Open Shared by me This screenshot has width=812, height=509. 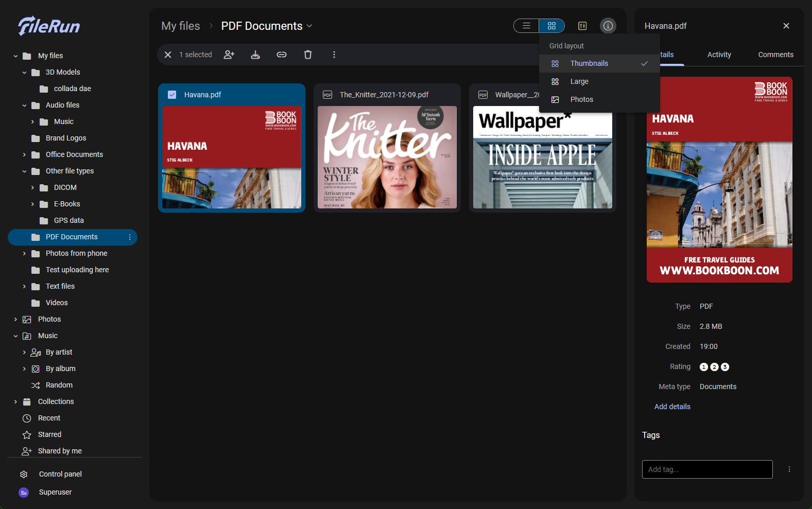(60, 451)
